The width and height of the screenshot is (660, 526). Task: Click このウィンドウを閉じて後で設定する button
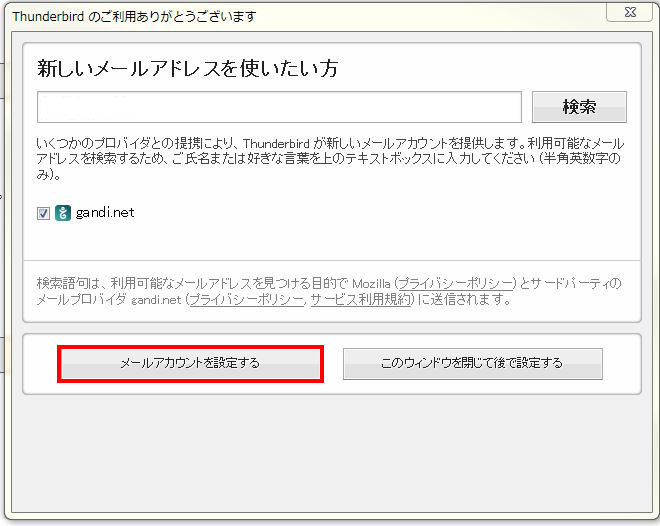click(473, 364)
